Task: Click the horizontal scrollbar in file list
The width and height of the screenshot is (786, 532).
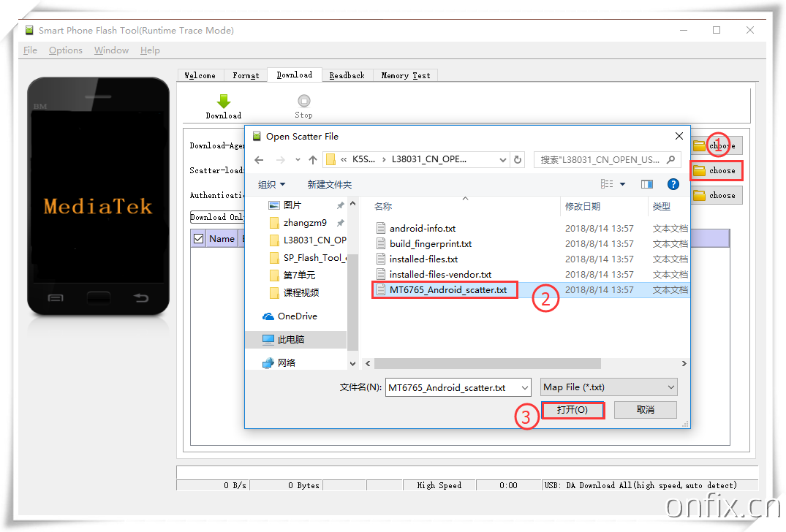Action: pyautogui.click(x=487, y=363)
